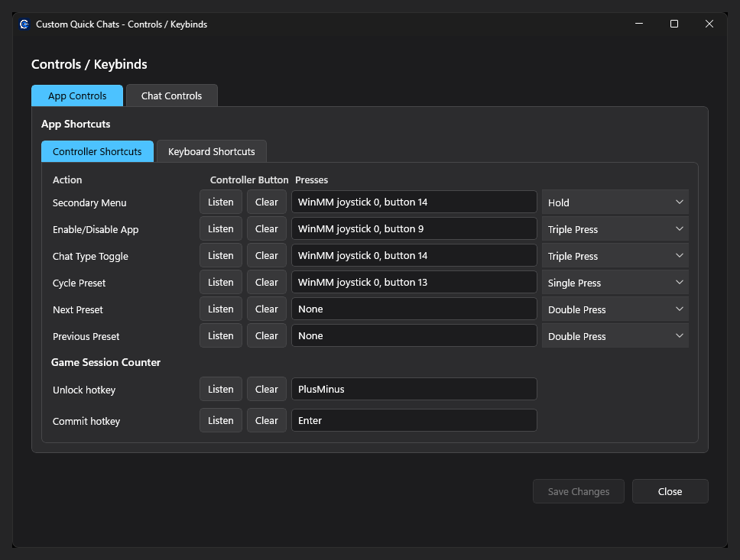The image size is (740, 560).
Task: Clear the Enable/Disable App binding
Action: (x=267, y=228)
